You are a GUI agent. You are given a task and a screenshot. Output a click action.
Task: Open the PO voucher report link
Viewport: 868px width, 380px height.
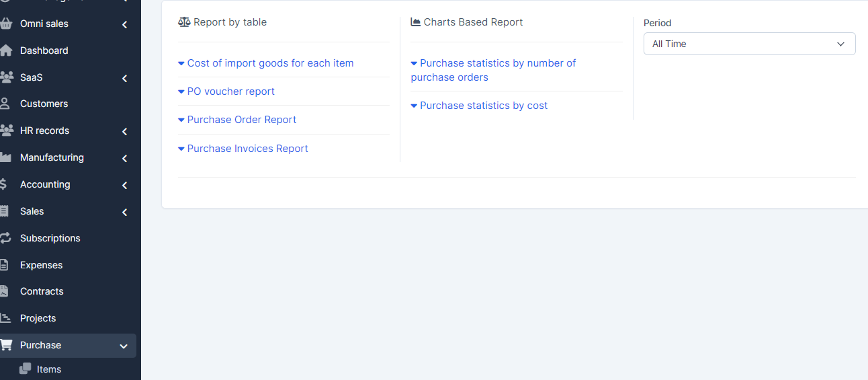tap(230, 91)
